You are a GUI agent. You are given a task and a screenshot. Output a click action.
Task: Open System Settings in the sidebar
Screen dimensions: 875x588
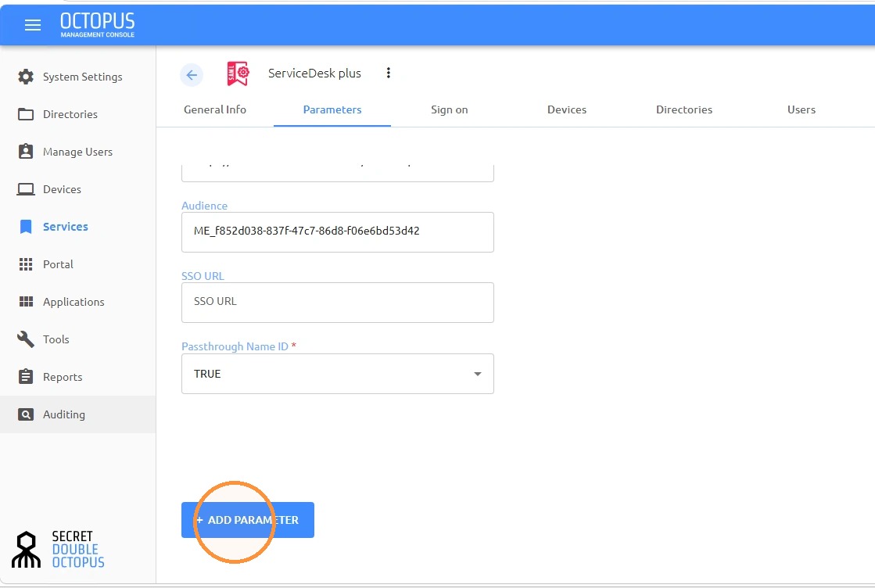(x=78, y=77)
